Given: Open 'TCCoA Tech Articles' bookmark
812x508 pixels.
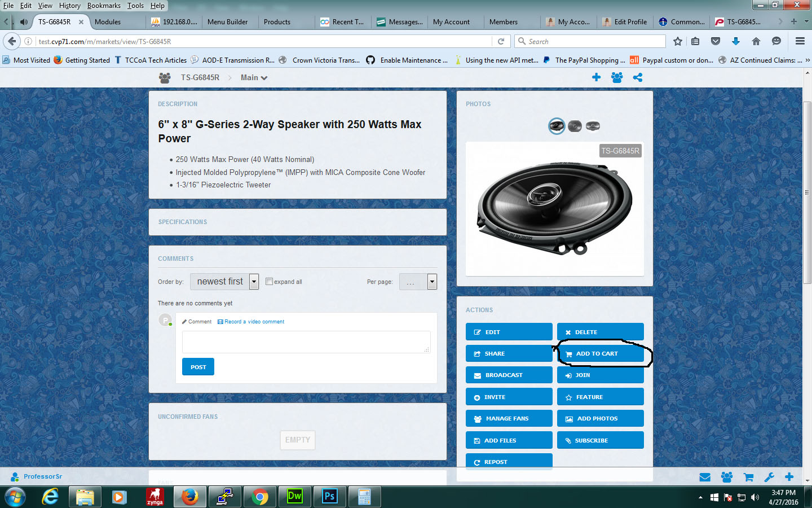Looking at the screenshot, I should click(151, 60).
